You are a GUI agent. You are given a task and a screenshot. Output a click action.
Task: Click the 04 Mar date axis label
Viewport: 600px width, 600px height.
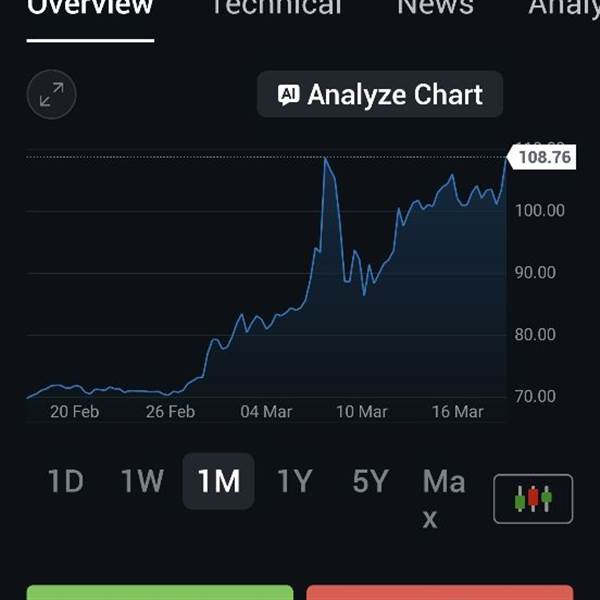[x=265, y=412]
